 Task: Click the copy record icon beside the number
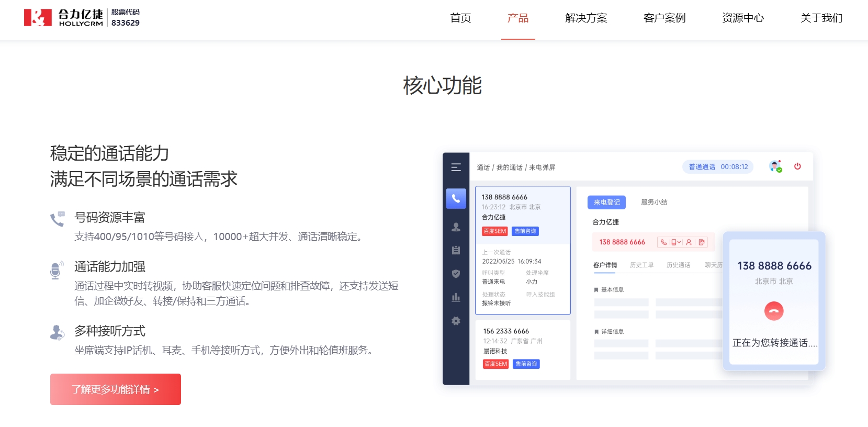point(702,242)
